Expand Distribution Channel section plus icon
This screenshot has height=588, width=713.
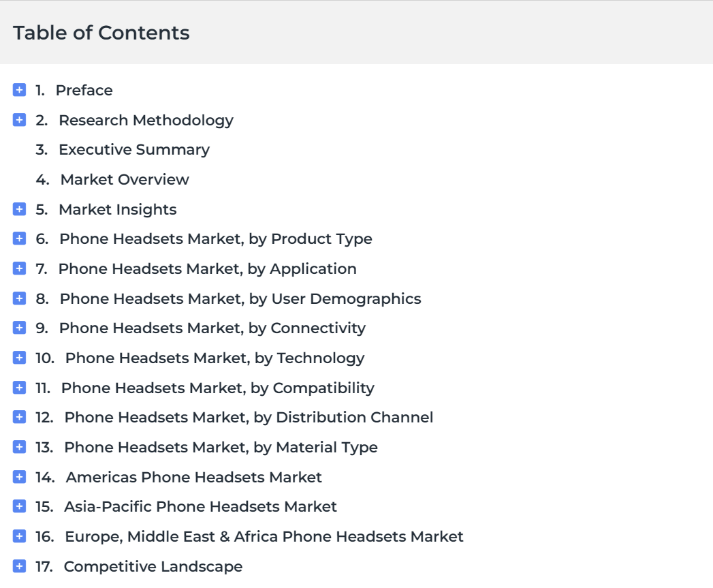[x=19, y=417]
